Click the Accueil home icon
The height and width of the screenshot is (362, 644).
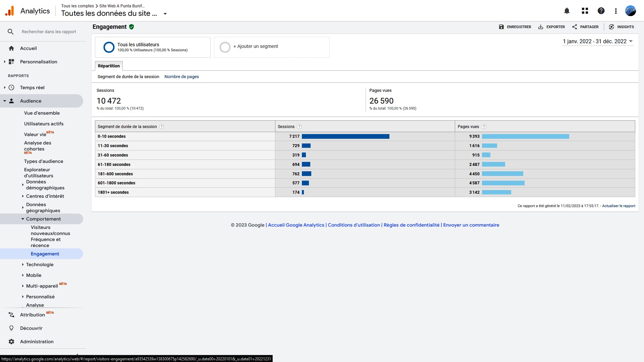click(x=11, y=48)
